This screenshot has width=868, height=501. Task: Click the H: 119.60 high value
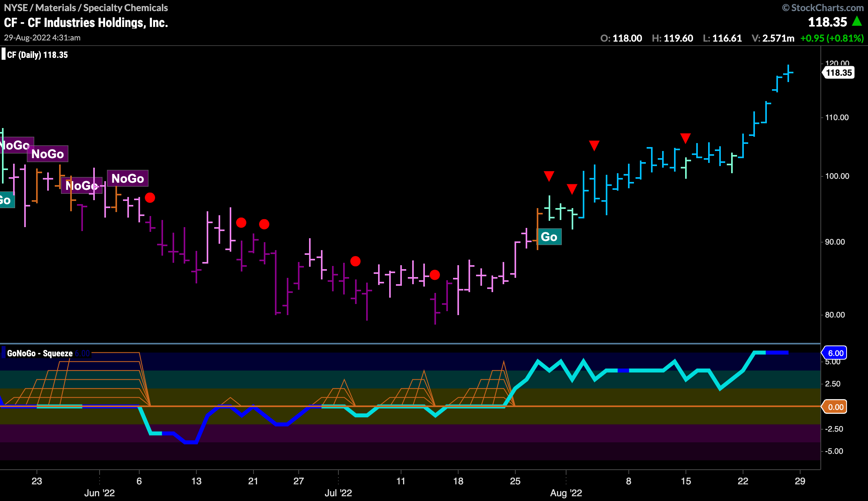[x=673, y=38]
